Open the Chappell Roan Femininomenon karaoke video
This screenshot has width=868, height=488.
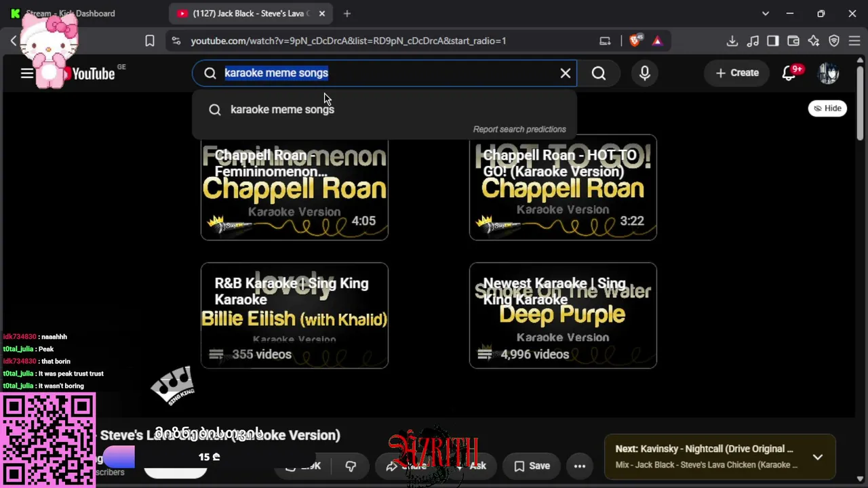click(294, 188)
